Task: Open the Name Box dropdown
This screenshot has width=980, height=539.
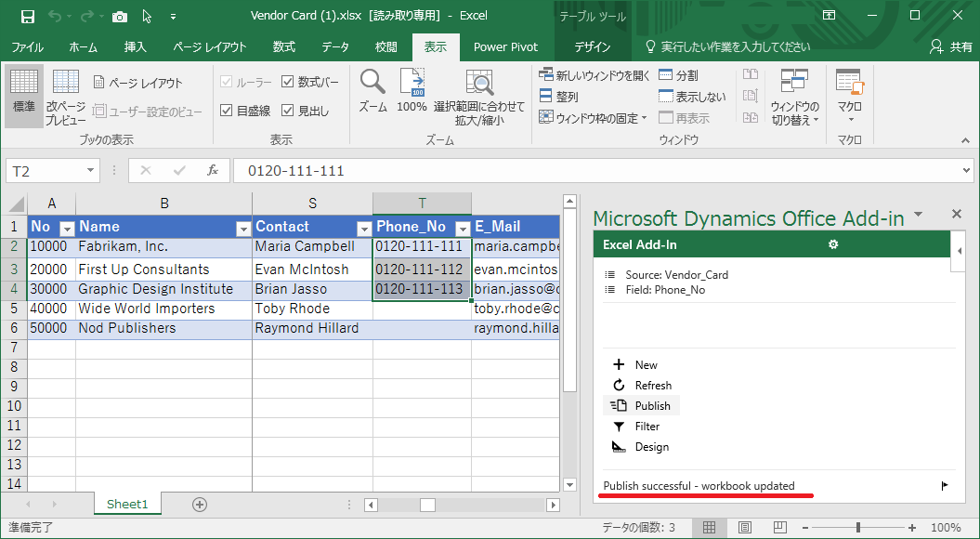Action: [x=91, y=171]
